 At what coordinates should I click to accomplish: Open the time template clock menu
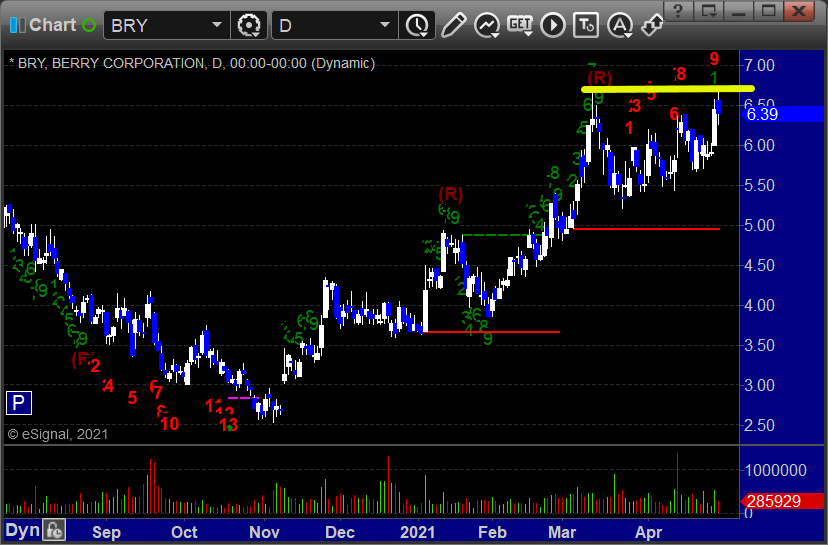[418, 25]
